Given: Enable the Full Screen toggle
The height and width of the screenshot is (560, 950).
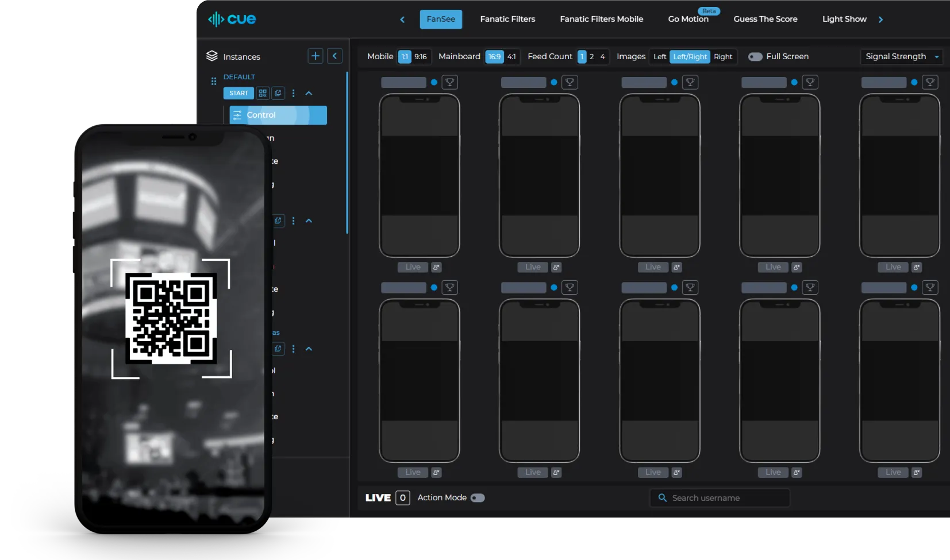Looking at the screenshot, I should coord(755,56).
